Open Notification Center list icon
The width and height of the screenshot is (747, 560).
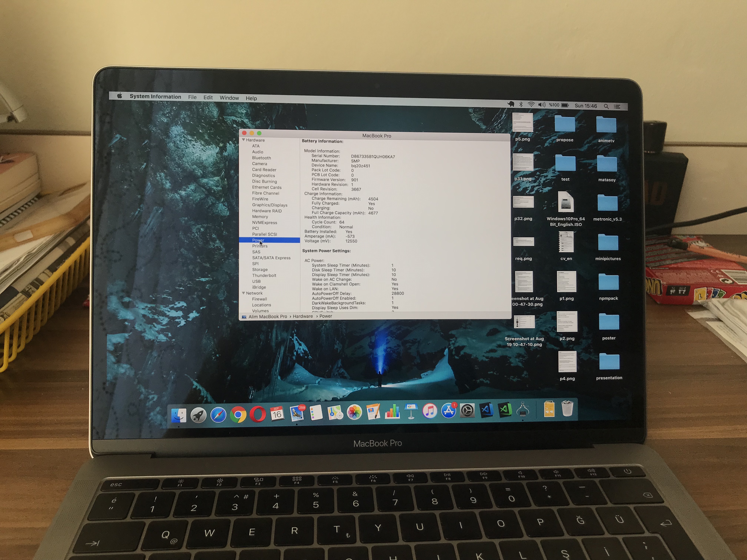pos(617,107)
